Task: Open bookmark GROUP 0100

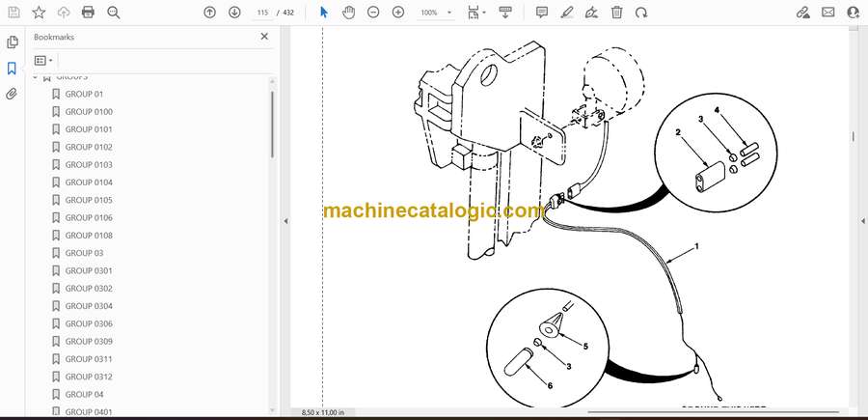Action: pyautogui.click(x=89, y=112)
